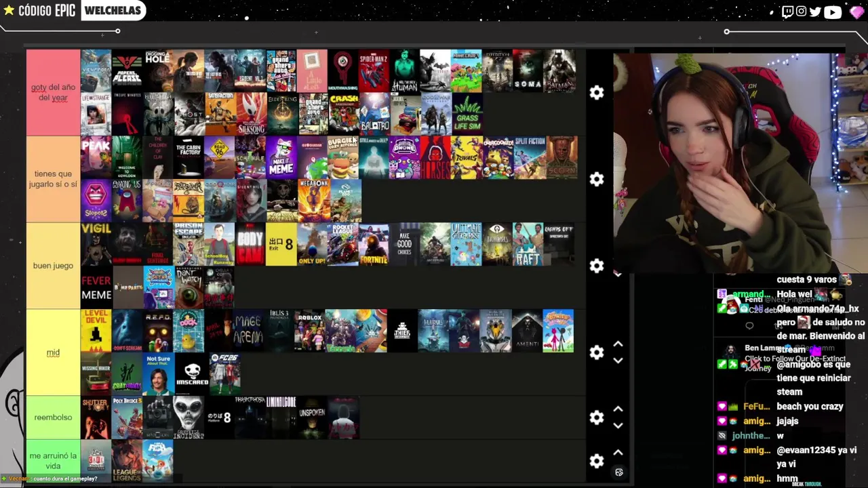This screenshot has height=488, width=868.
Task: Pick the Poly Bridge 3 tile
Action: coord(127,418)
